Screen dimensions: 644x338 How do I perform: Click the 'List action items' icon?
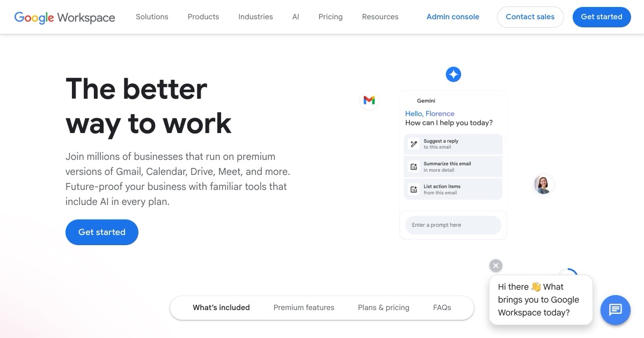[x=413, y=189]
